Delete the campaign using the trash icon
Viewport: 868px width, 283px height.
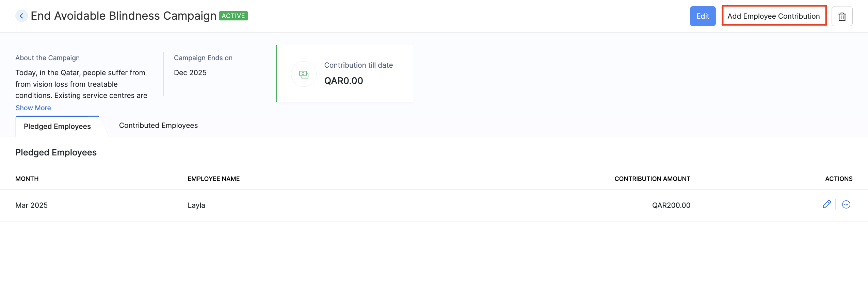pyautogui.click(x=842, y=16)
